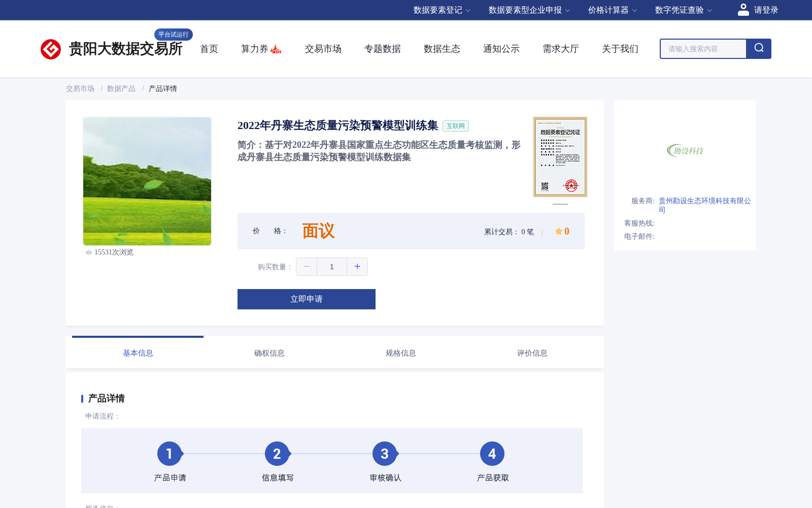Open the 关于我们 menu item

[620, 49]
